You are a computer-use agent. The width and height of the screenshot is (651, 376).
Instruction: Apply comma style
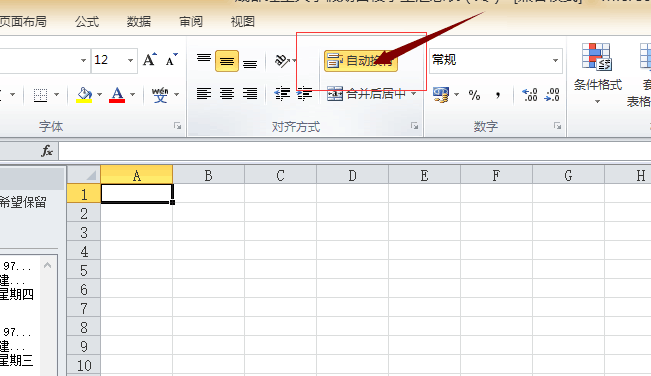click(x=497, y=95)
